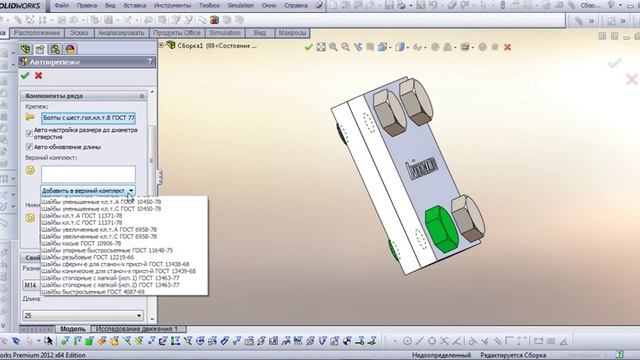The height and width of the screenshot is (360, 640).
Task: Open the ConfigurationManager tab icon
Action: 55,49
